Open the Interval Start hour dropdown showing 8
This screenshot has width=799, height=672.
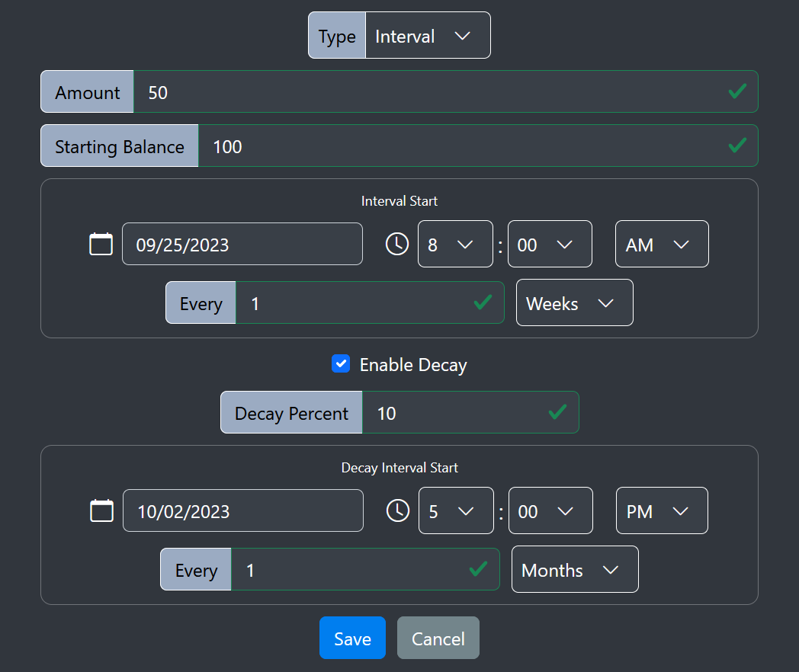pos(455,244)
